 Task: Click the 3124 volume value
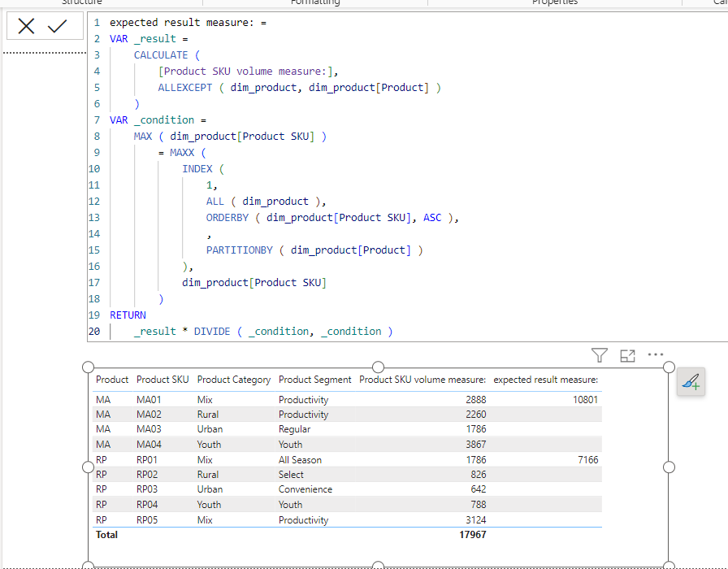[476, 520]
